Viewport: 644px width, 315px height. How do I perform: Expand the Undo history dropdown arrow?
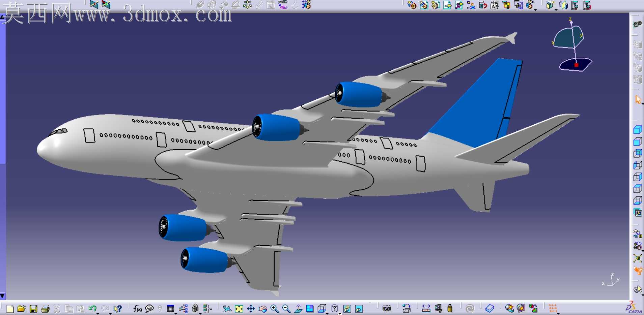[x=98, y=313]
